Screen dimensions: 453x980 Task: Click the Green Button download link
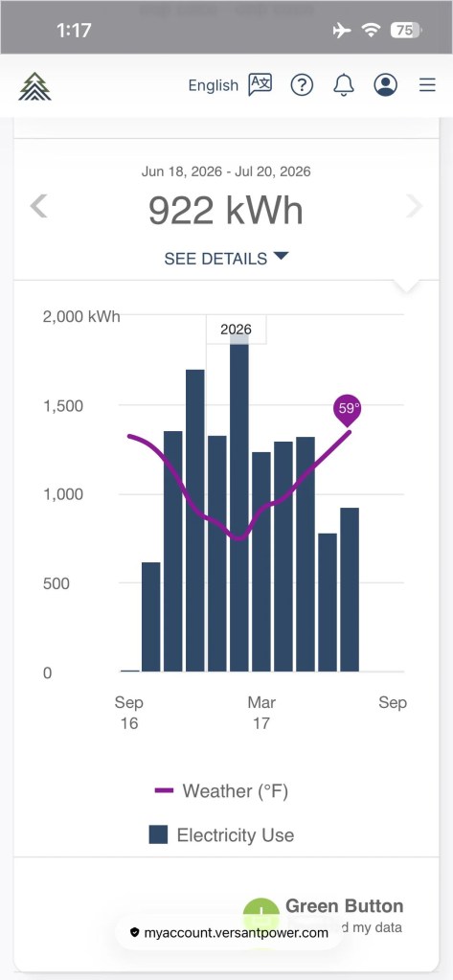(344, 905)
